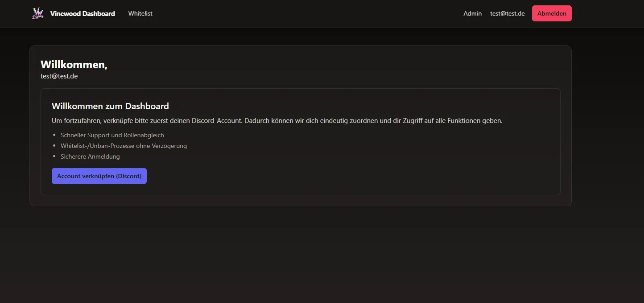Click Account verknüpfen (Discord) button

(99, 176)
